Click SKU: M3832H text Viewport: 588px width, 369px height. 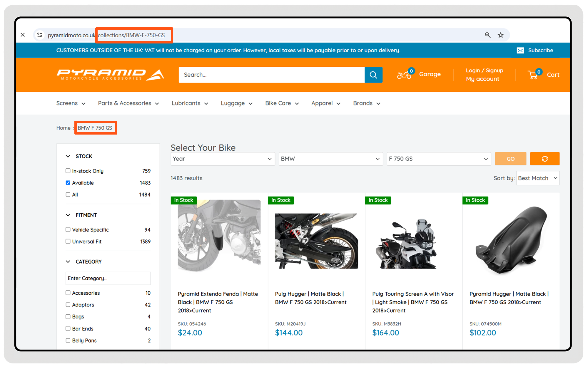tap(387, 324)
